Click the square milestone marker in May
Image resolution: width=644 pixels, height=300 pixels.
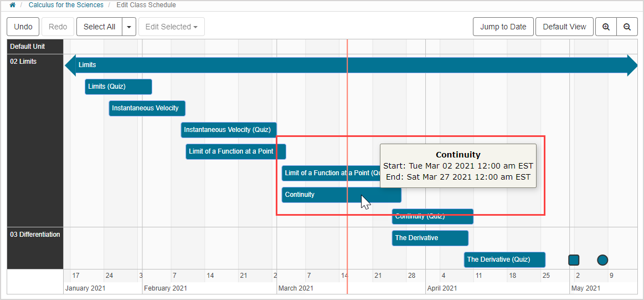coord(574,260)
